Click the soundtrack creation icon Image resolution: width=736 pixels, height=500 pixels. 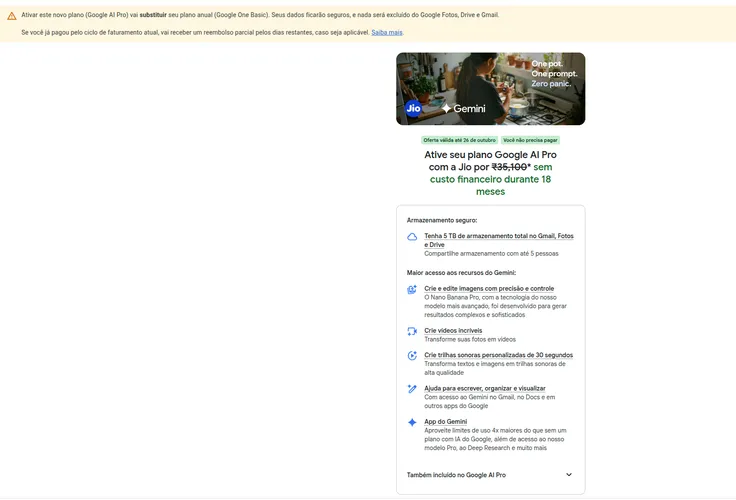pos(412,356)
